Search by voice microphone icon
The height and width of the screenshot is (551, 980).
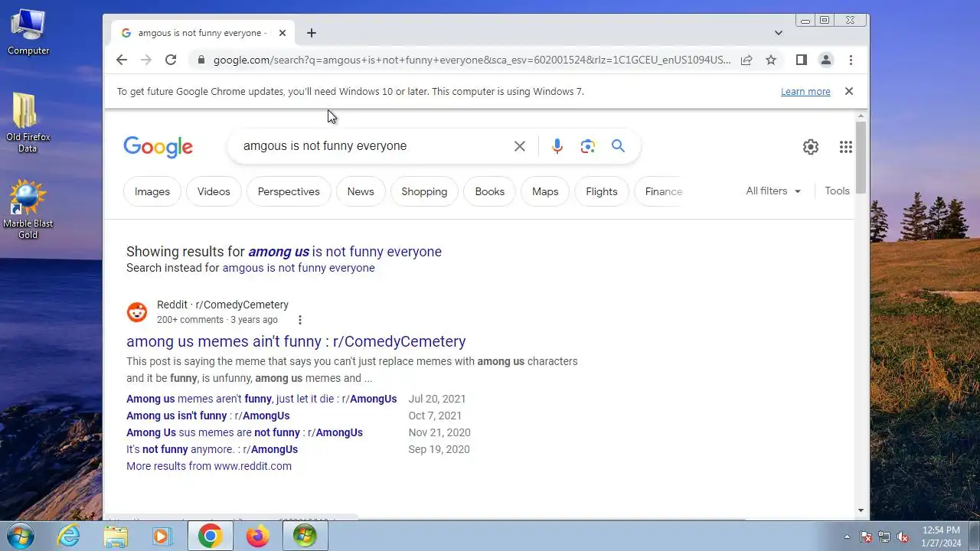point(557,146)
